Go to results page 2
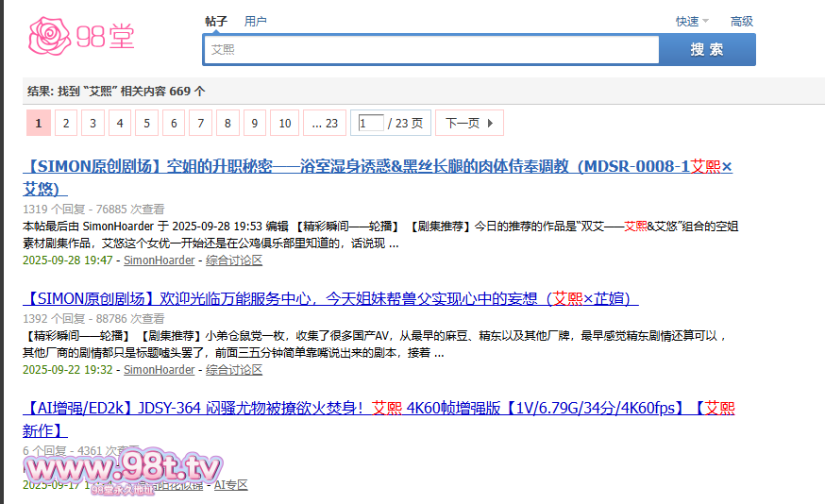Screen dimensions: 825x504 [66, 123]
